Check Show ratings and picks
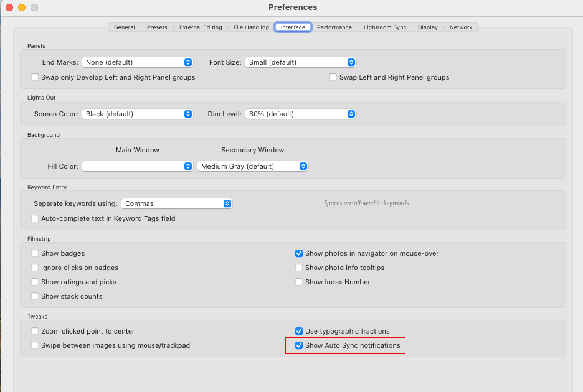583x392 pixels. 35,282
